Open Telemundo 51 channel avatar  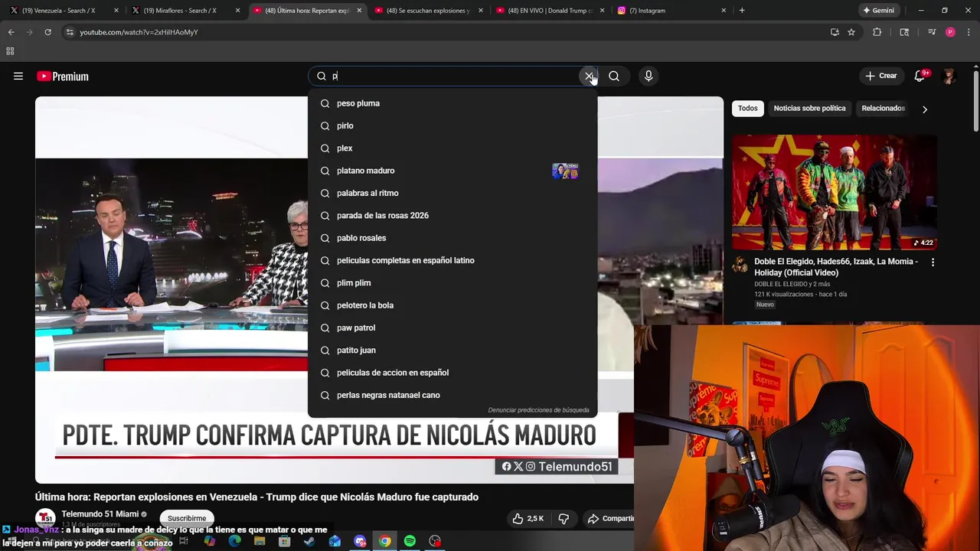pos(45,518)
